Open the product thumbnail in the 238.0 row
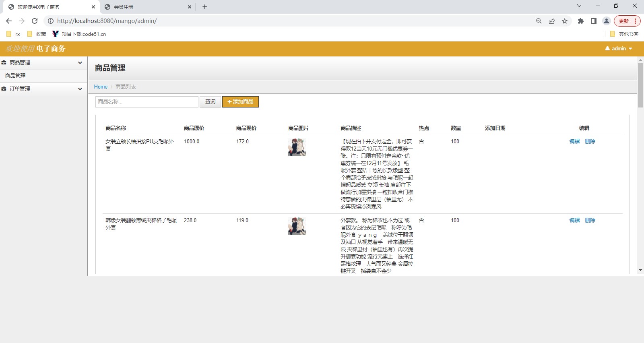The width and height of the screenshot is (644, 343). (297, 226)
